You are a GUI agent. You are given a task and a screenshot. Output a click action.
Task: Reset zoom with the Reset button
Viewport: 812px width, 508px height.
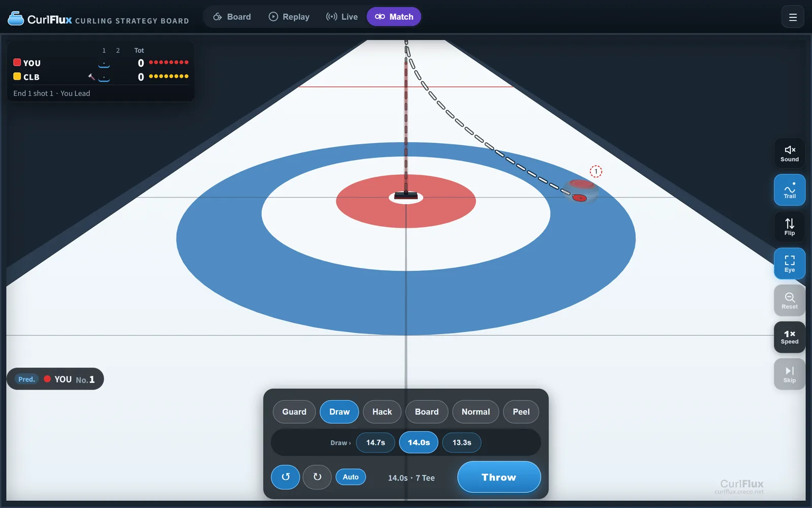click(790, 300)
